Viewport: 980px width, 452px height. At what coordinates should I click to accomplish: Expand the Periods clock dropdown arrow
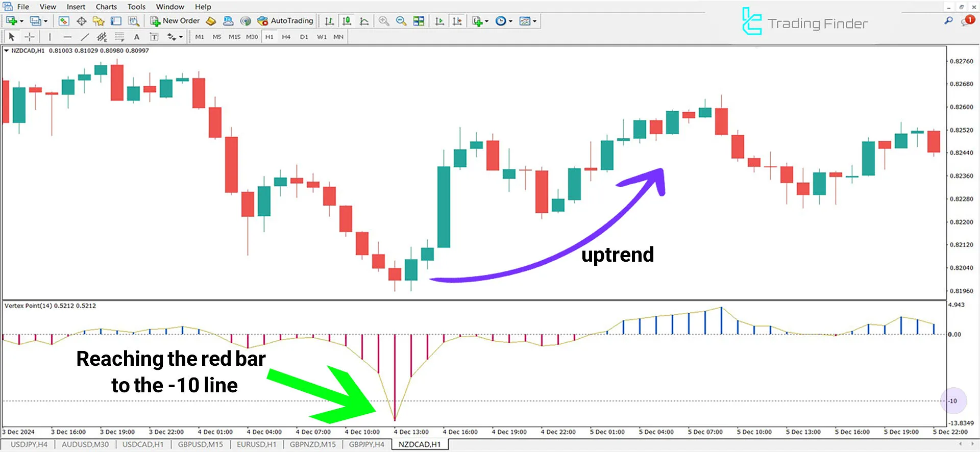510,21
